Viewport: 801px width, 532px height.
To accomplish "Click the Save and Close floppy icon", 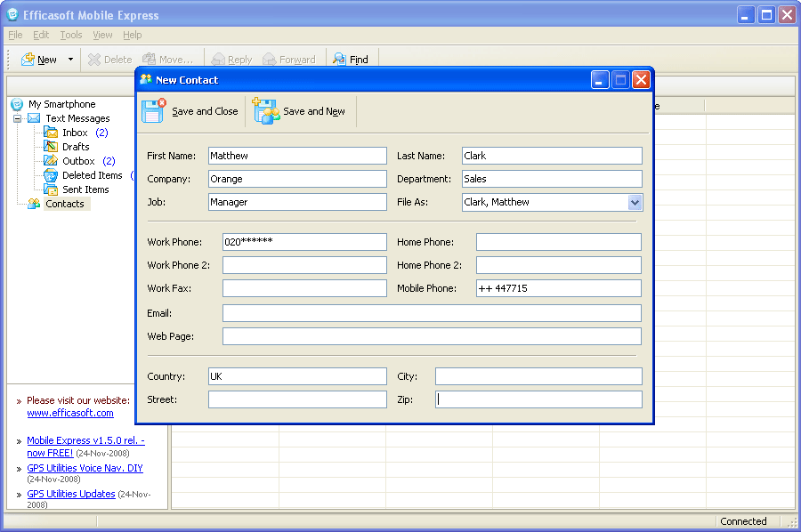I will (x=154, y=111).
